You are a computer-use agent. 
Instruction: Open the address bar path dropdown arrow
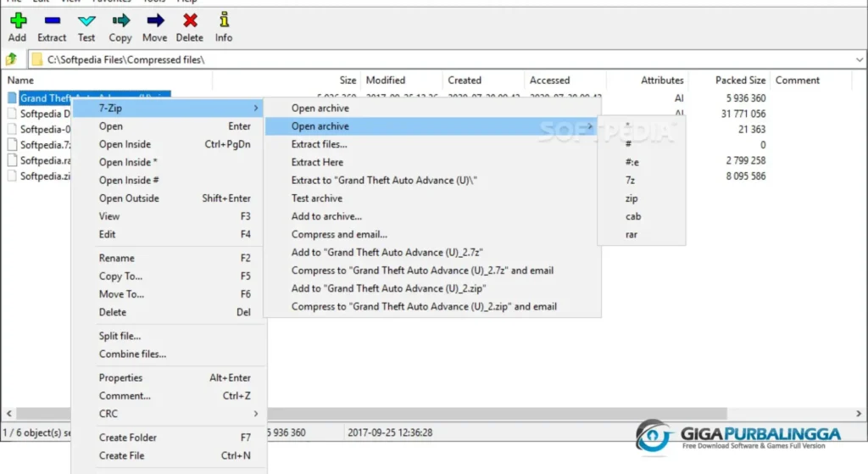(859, 59)
